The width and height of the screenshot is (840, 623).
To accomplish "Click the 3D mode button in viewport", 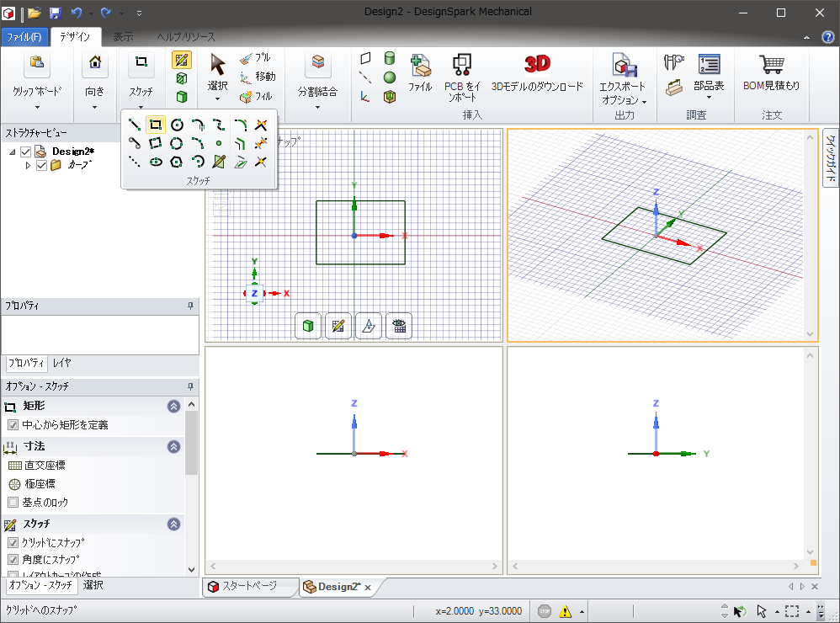I will click(x=308, y=326).
